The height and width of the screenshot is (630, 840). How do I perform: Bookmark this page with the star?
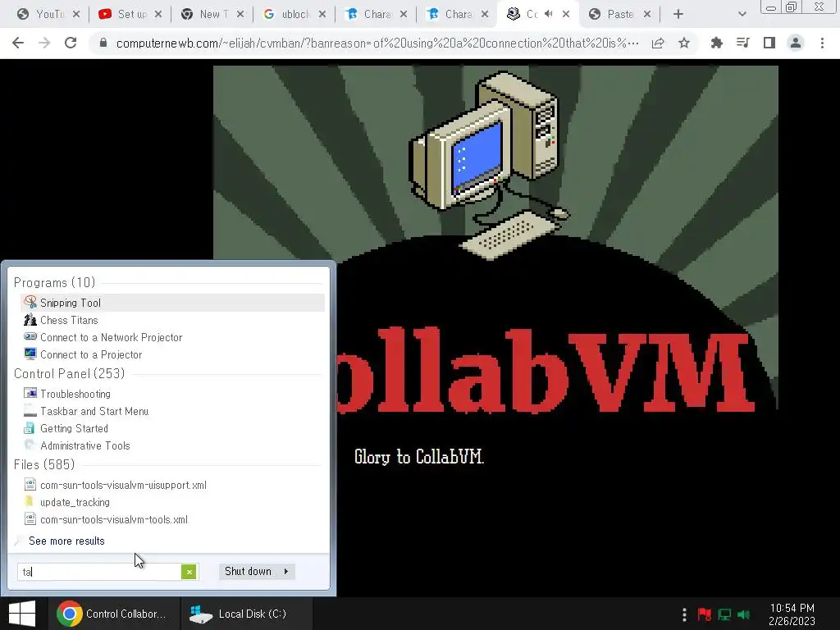[x=684, y=43]
